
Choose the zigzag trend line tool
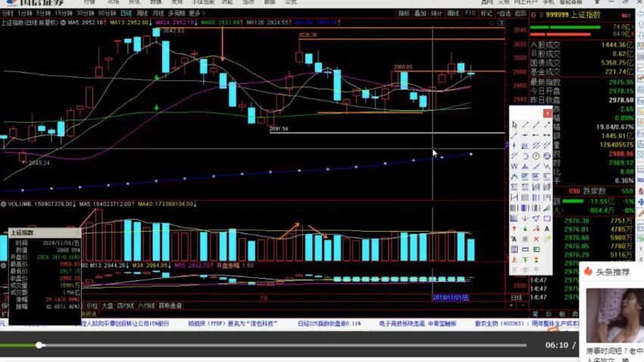[536, 166]
